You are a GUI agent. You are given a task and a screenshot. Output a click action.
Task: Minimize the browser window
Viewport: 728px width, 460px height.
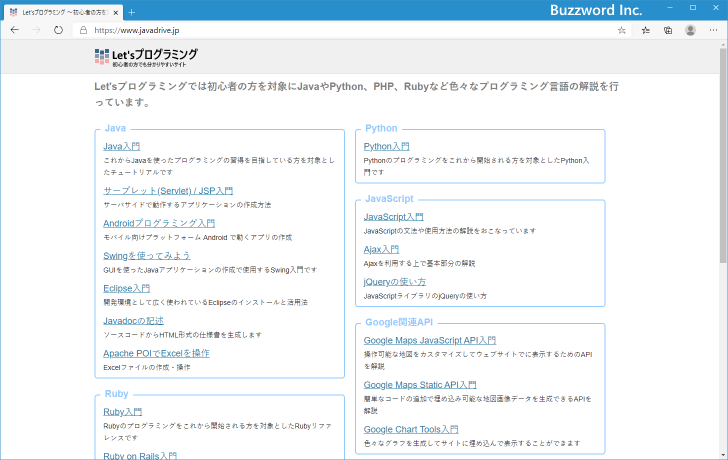click(670, 8)
